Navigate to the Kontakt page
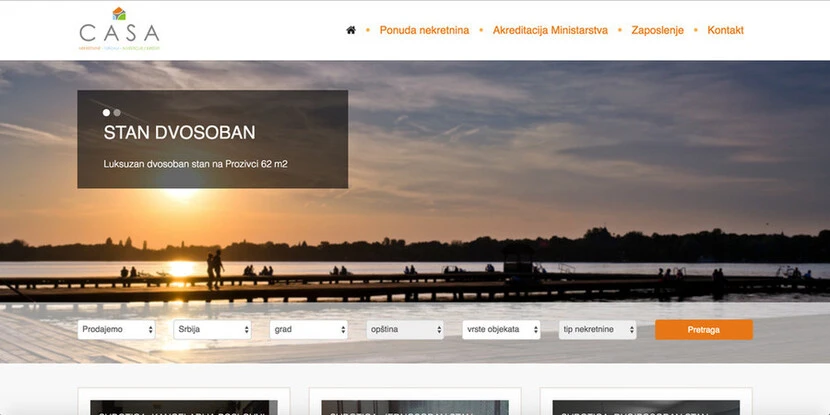This screenshot has width=830, height=415. [x=725, y=30]
